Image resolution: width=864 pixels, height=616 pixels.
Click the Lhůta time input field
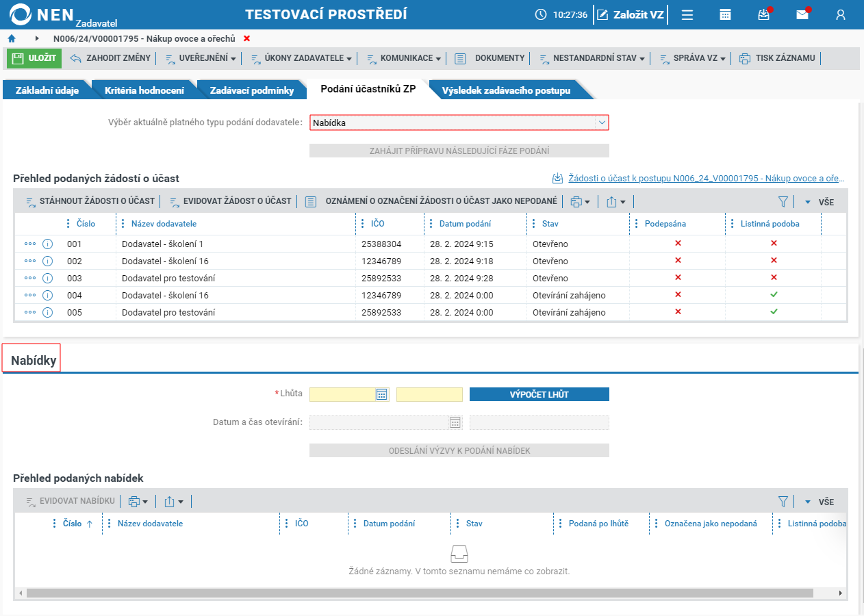tap(429, 394)
